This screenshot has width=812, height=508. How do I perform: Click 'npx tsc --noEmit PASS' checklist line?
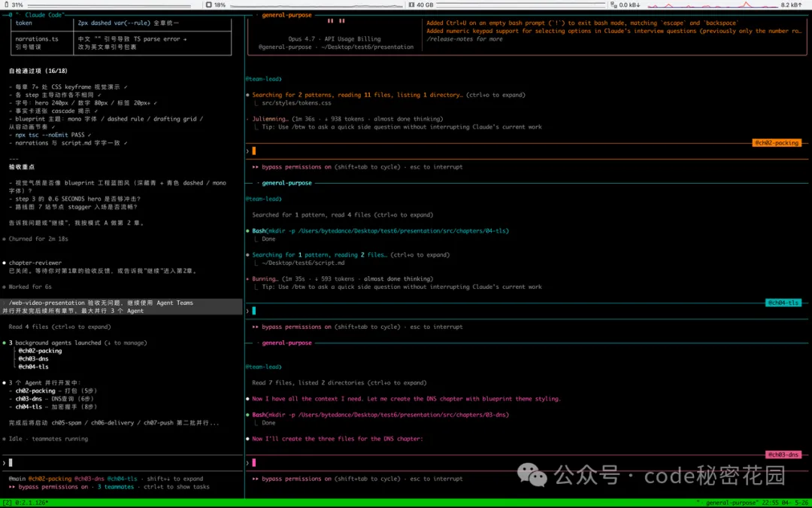[53, 135]
